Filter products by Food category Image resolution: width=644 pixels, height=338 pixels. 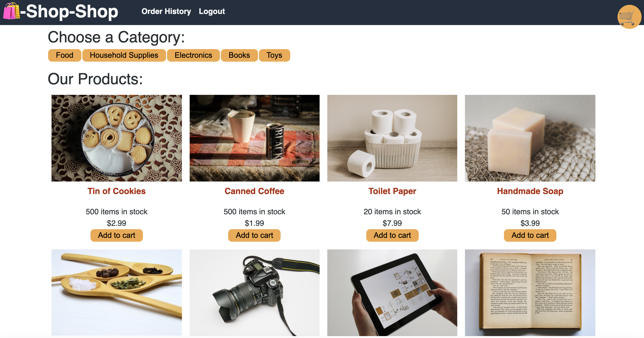[64, 55]
